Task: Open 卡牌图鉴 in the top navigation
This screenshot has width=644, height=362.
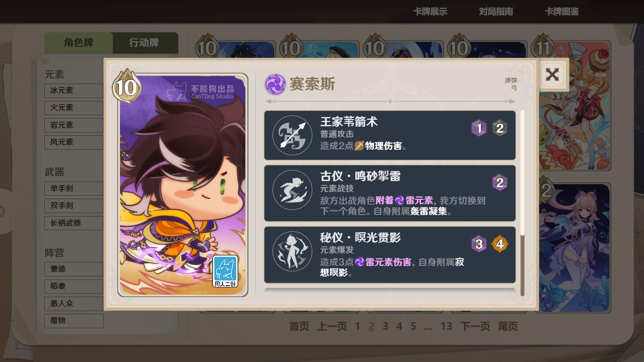Action: 562,12
